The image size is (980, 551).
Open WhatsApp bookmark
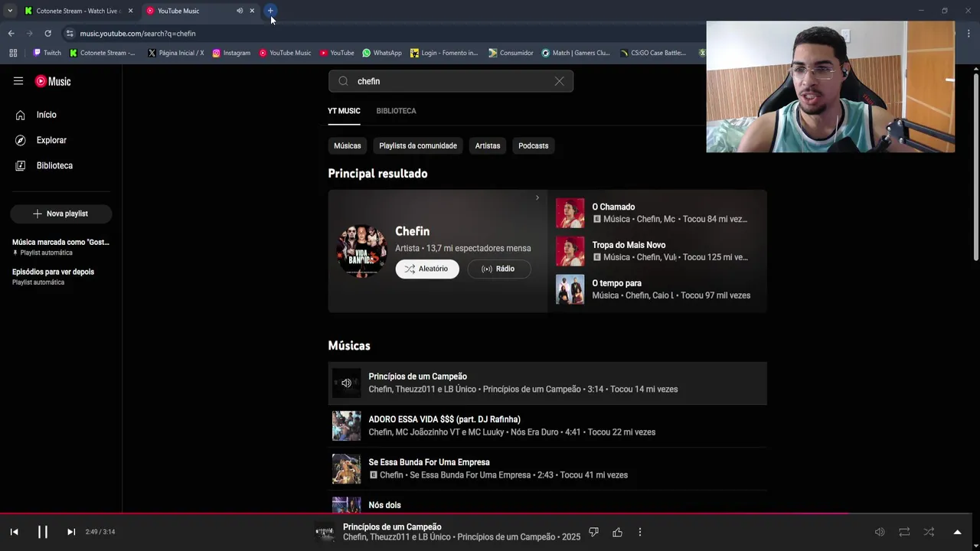coord(382,53)
